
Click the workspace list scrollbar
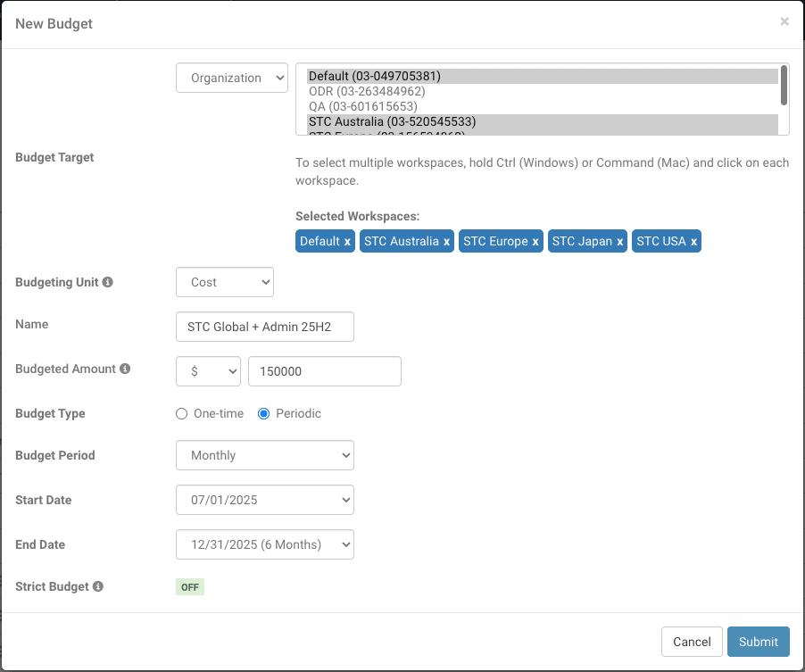point(784,86)
